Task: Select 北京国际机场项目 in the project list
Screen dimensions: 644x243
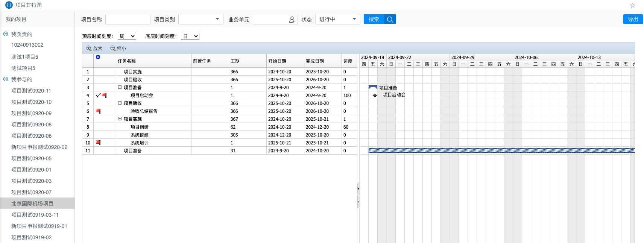Action: click(32, 204)
